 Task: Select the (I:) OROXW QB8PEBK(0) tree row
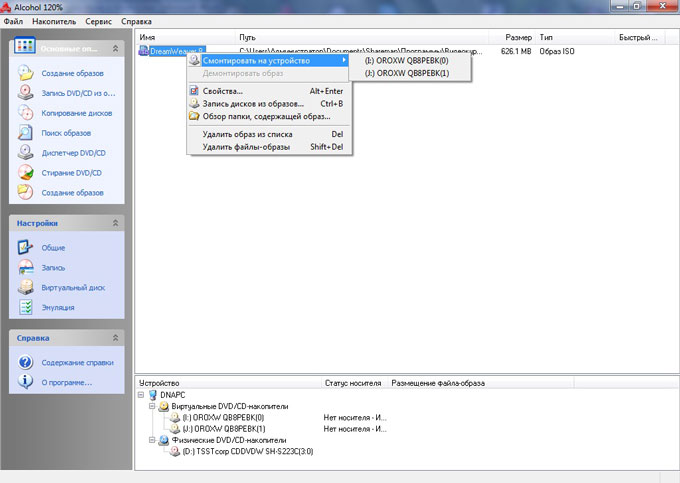click(x=223, y=418)
